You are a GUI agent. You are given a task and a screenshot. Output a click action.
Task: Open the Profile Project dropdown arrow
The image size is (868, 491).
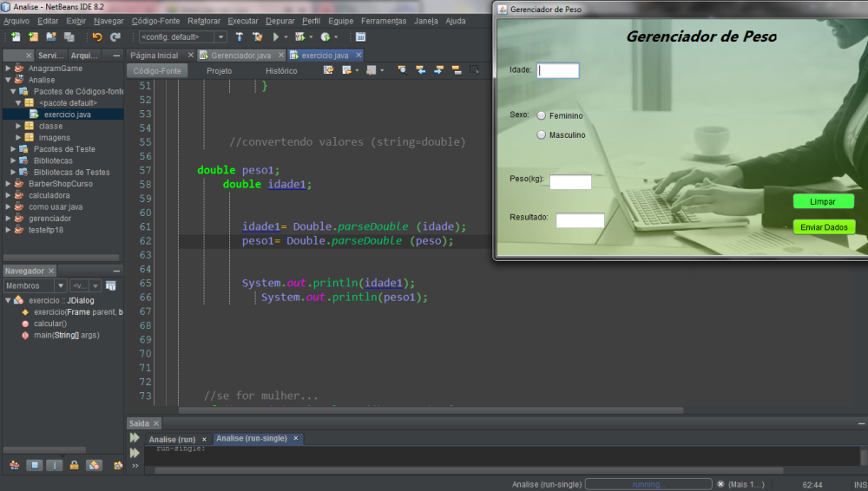click(336, 37)
